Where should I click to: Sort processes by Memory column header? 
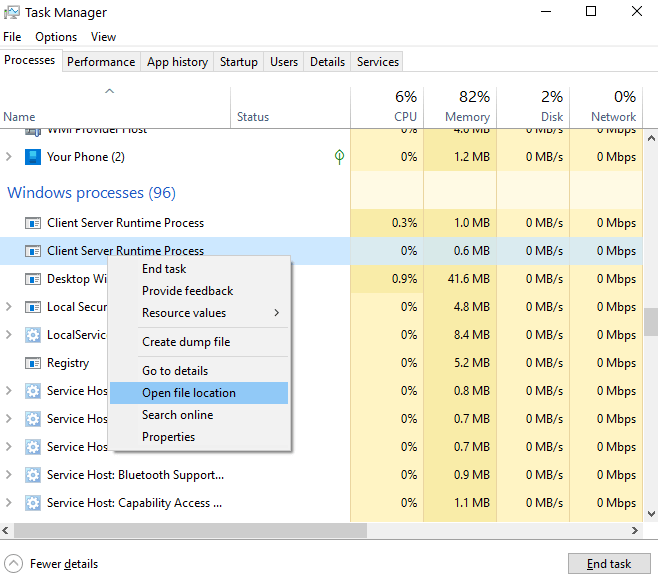coord(460,106)
